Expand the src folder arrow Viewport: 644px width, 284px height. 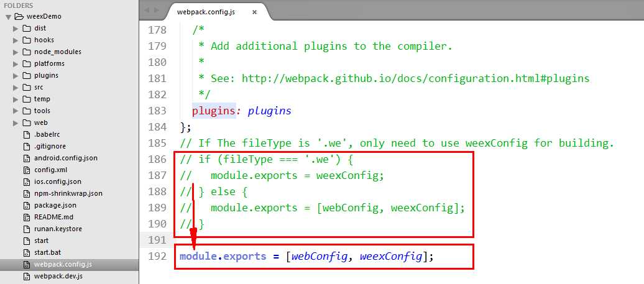click(x=16, y=88)
